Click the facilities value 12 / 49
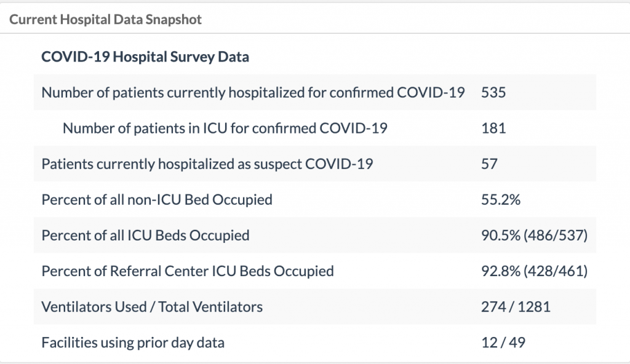The height and width of the screenshot is (364, 630). click(x=503, y=342)
